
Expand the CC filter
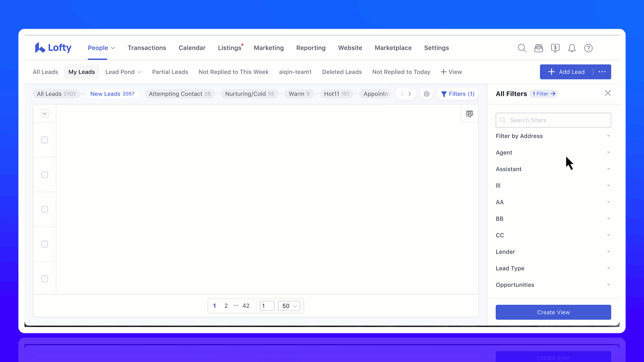point(553,235)
